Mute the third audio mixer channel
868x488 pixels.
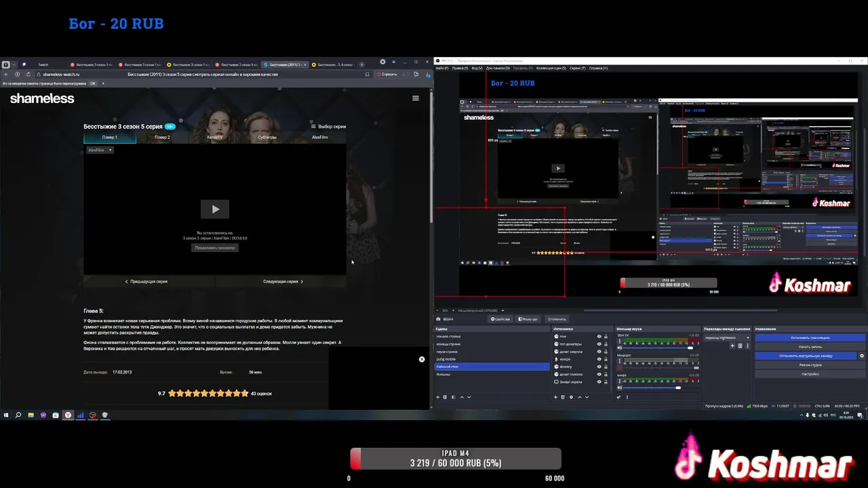(619, 388)
